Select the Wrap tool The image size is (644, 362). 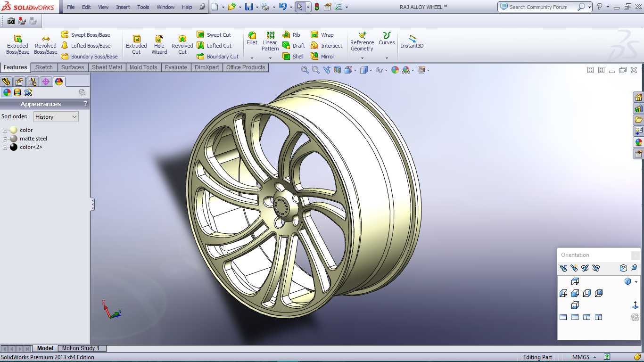pos(322,35)
